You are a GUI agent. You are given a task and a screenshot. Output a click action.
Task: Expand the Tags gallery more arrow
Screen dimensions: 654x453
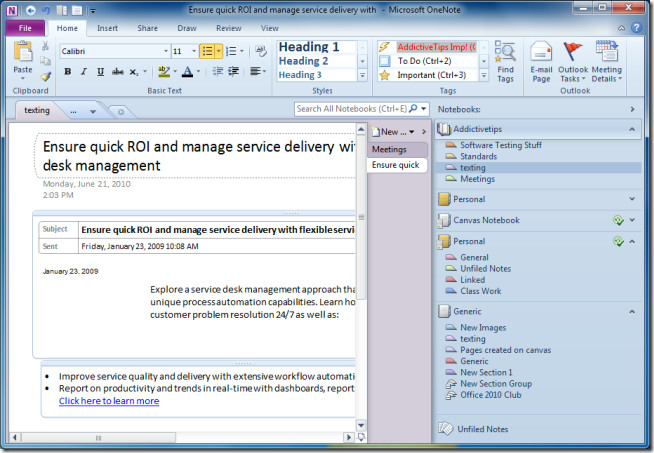pyautogui.click(x=484, y=76)
